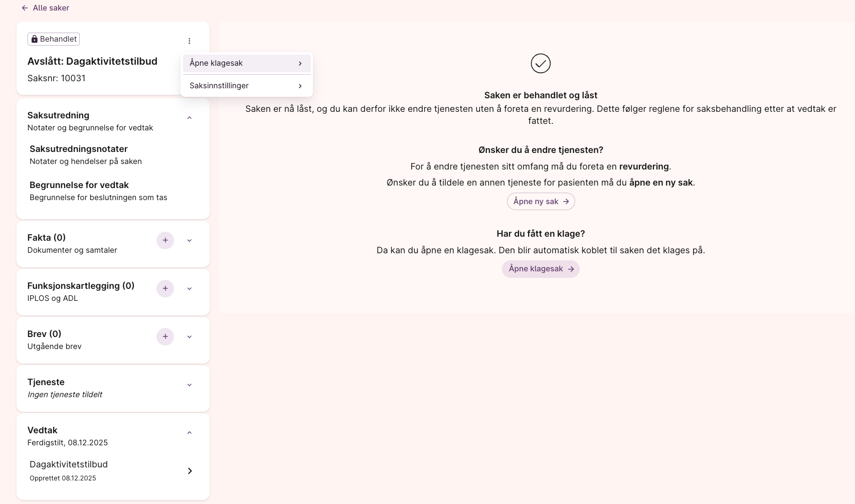This screenshot has height=504, width=855.
Task: Add a Funksjonskartlegging entry with plus icon
Action: click(165, 288)
